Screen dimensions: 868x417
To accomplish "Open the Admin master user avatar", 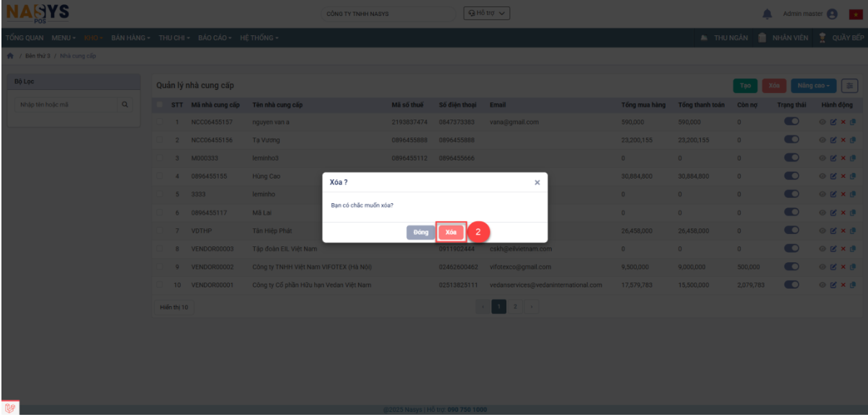I will point(833,14).
